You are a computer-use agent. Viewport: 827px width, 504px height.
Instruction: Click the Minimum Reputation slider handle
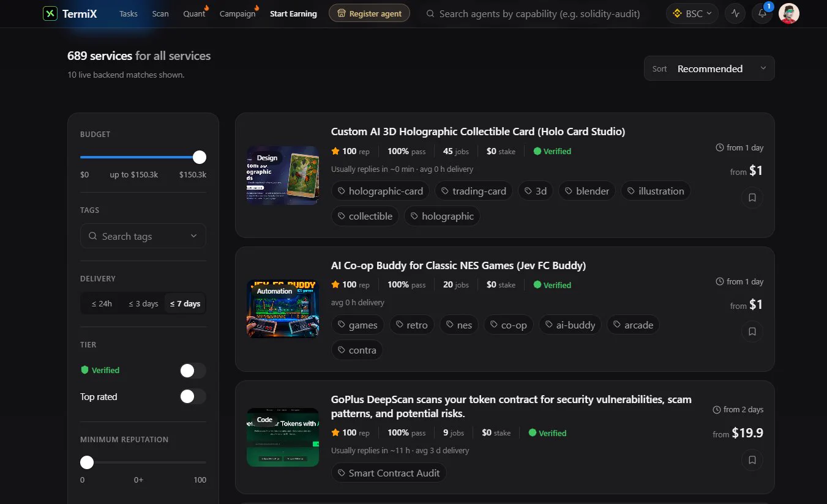(87, 462)
